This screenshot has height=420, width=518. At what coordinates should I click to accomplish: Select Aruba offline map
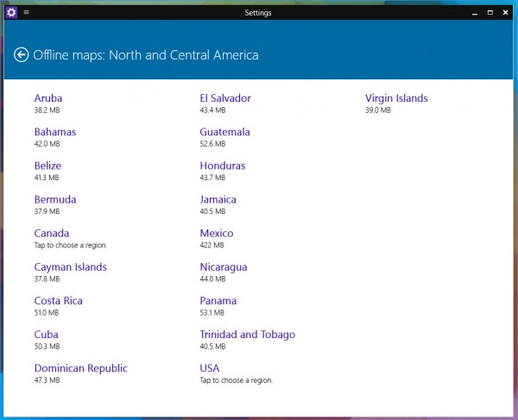(48, 98)
